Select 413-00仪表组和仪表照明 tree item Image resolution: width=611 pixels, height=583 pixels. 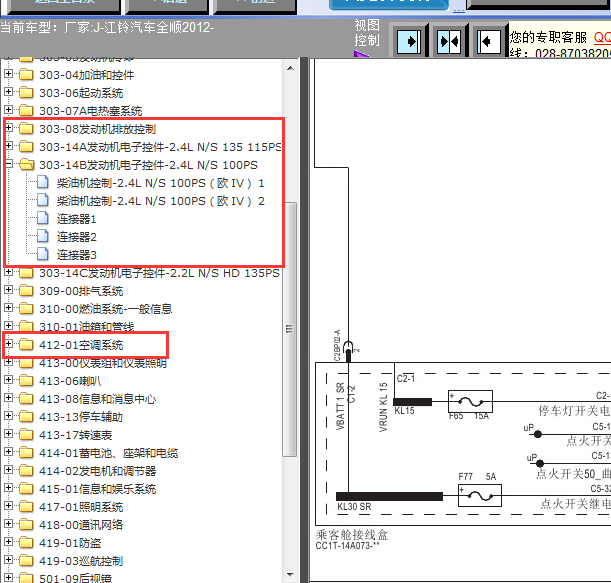pyautogui.click(x=103, y=363)
